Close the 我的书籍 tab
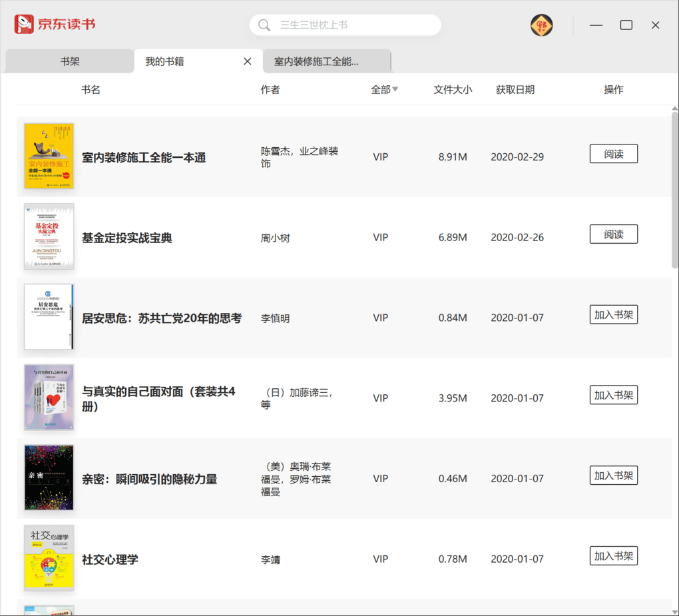 pos(247,61)
